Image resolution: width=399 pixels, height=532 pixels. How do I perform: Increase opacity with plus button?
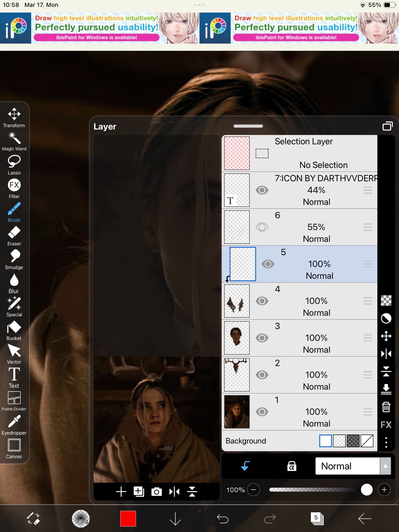tap(384, 490)
